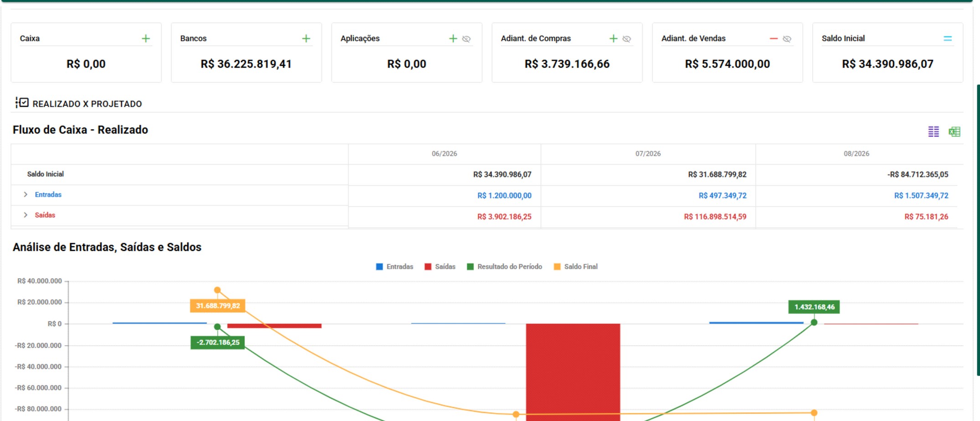Viewport: 980px width, 421px height.
Task: Click the equals icon on Saldo Inicial card
Action: 948,39
